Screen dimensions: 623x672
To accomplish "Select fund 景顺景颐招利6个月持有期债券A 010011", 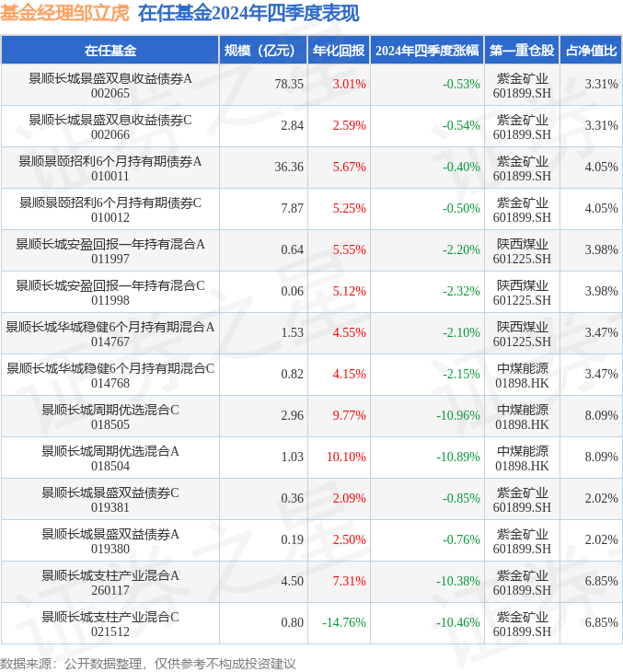I will (x=110, y=168).
